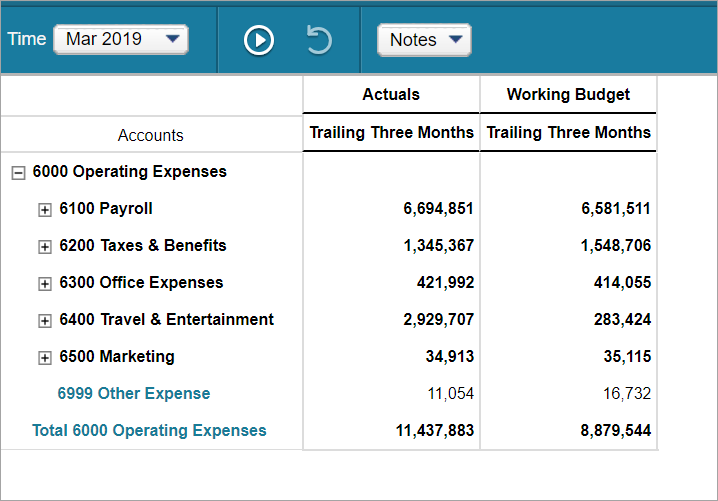
Task: Click the 6500 Marketing account name
Action: [117, 356]
